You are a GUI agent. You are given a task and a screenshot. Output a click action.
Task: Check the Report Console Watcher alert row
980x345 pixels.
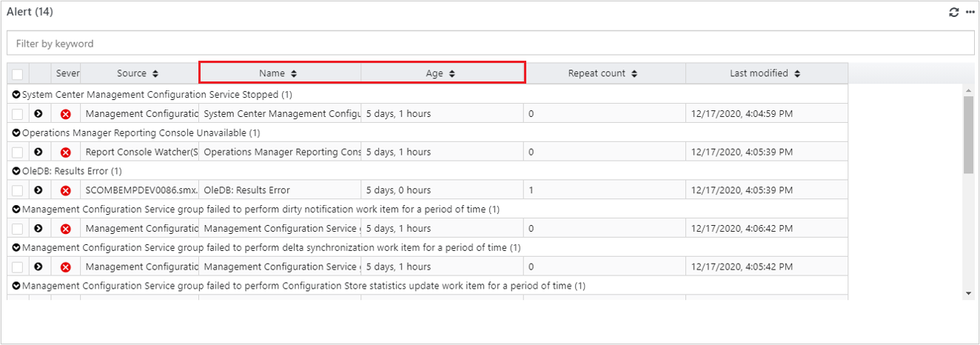[17, 152]
